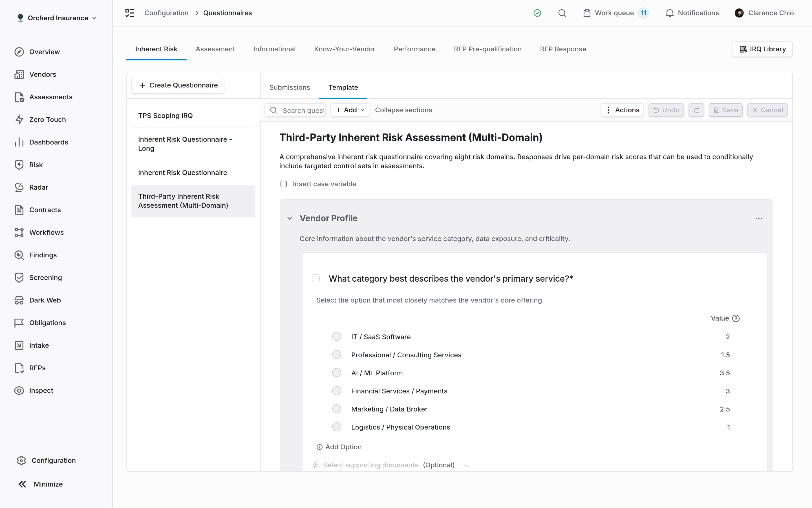The height and width of the screenshot is (508, 812).
Task: Open the RFP Pre-qualification tab
Action: point(487,49)
